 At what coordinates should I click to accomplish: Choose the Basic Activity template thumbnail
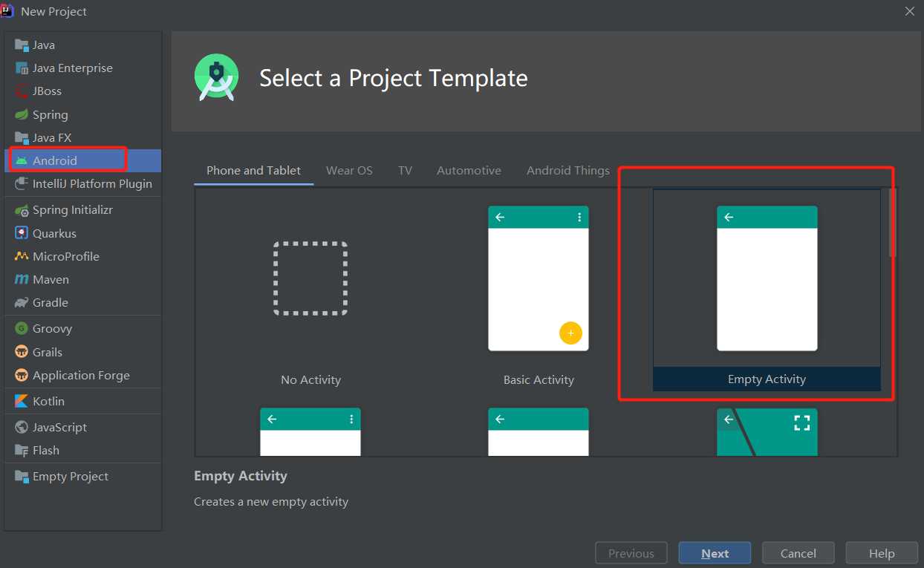pos(539,278)
